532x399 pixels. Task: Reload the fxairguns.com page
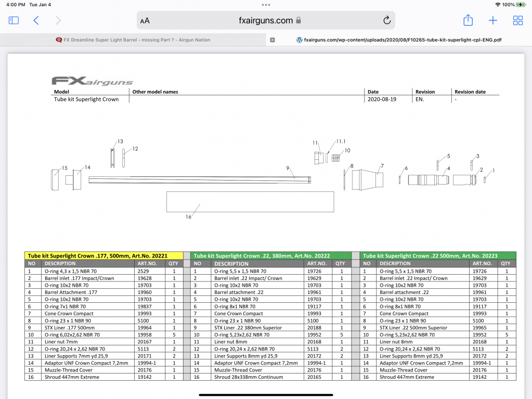coord(387,20)
